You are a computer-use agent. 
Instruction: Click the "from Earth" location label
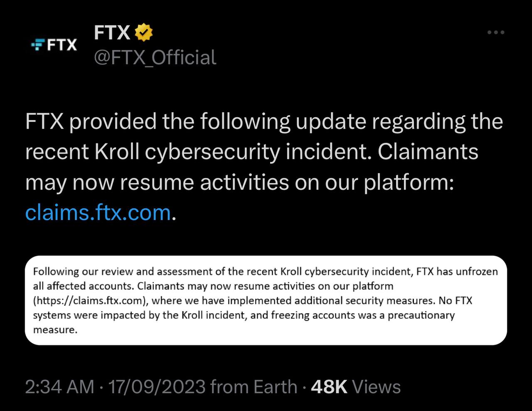pyautogui.click(x=254, y=387)
